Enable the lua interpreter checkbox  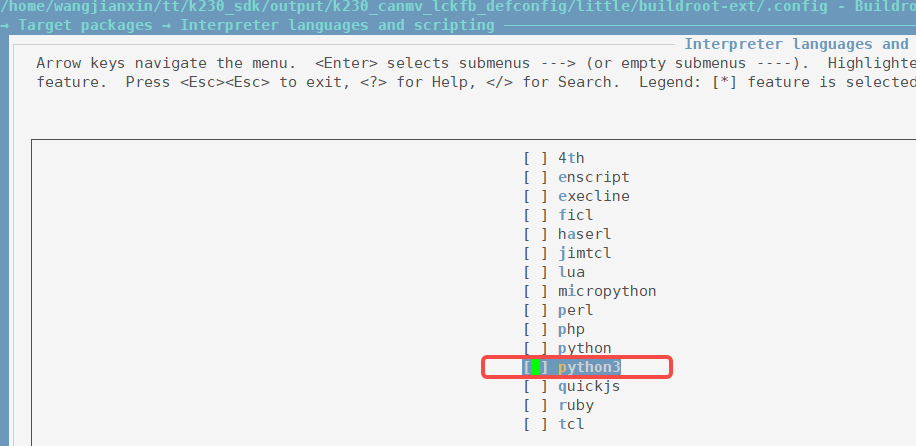[535, 272]
